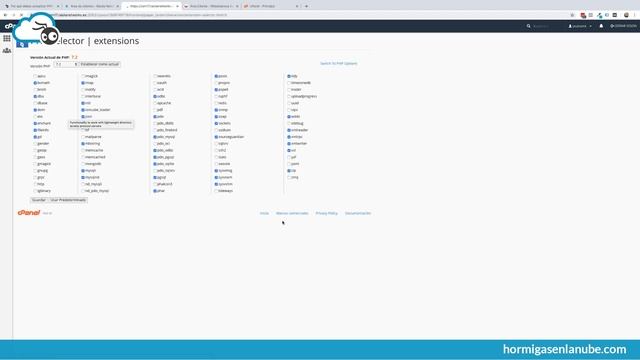Toggle the zip extension checkbox

[x=289, y=171]
